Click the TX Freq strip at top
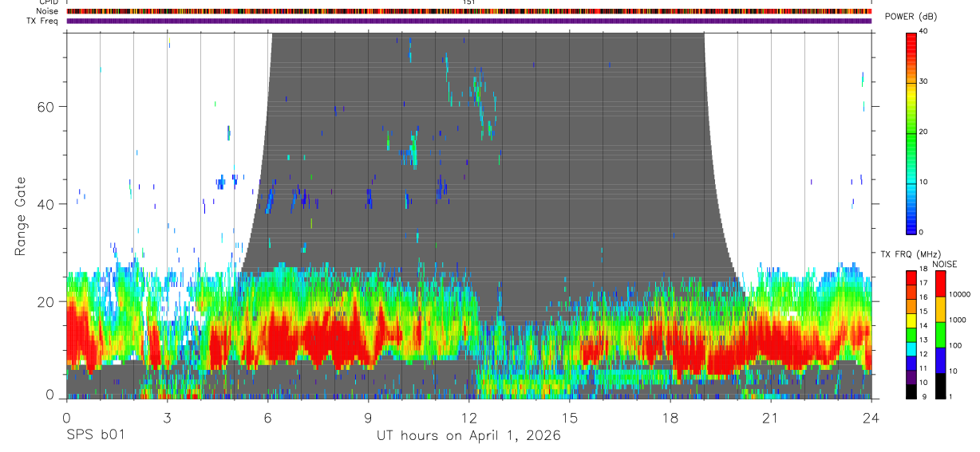980x452 pixels. (469, 21)
